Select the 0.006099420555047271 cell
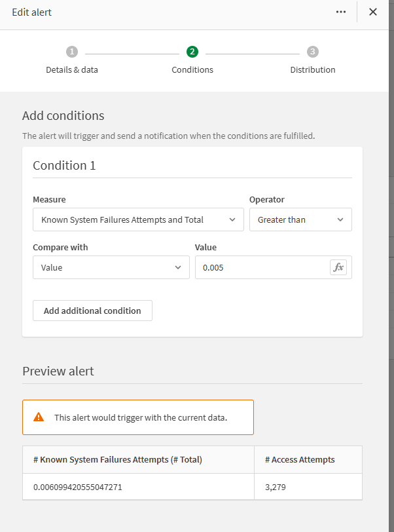The width and height of the screenshot is (394, 532). coord(138,487)
